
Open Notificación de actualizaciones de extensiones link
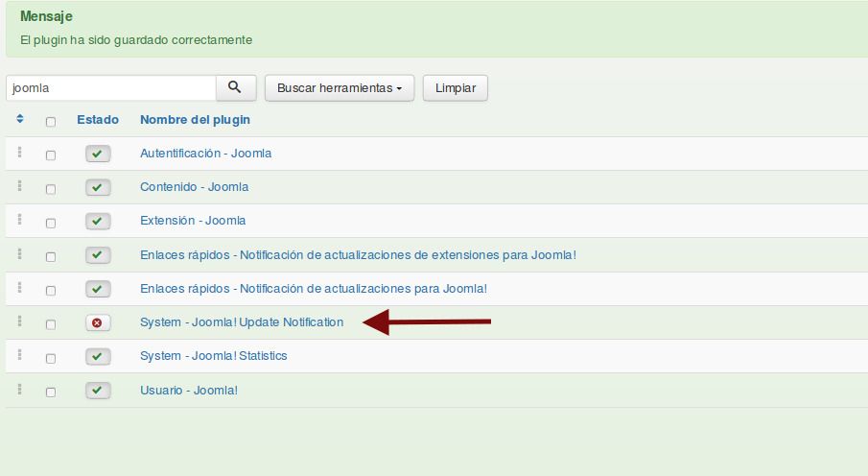click(358, 255)
